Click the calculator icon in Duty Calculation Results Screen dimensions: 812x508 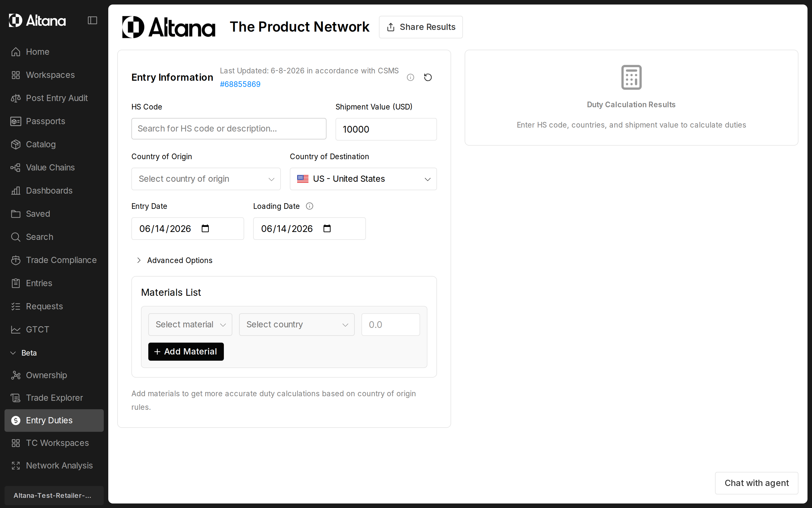point(631,77)
